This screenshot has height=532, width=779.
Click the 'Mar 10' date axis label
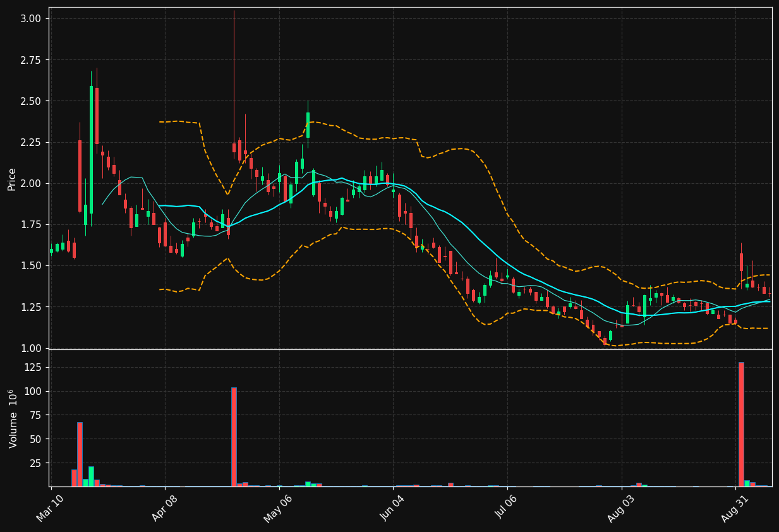pos(49,508)
